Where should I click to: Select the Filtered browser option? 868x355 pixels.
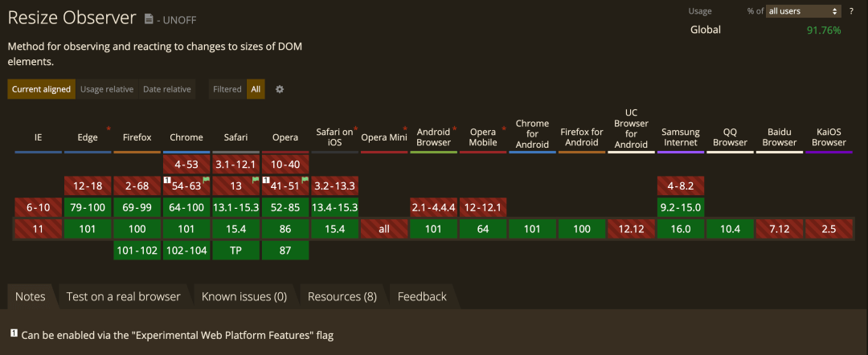tap(227, 89)
